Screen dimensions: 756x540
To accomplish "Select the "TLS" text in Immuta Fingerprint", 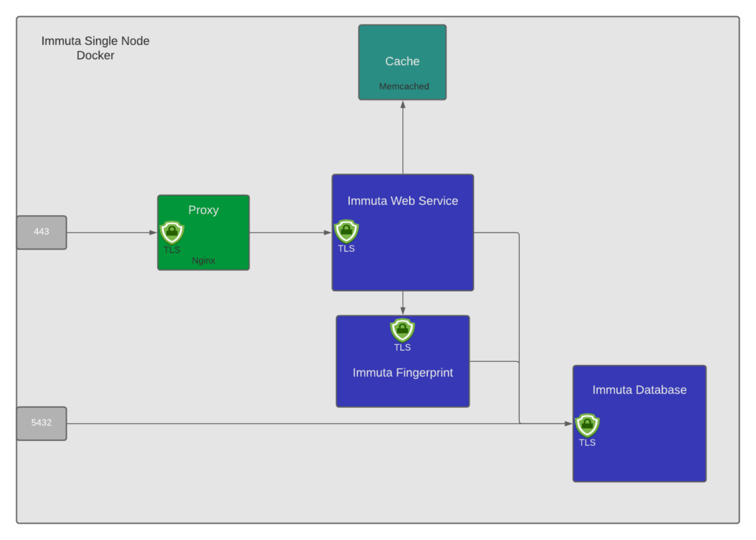I will tap(402, 347).
